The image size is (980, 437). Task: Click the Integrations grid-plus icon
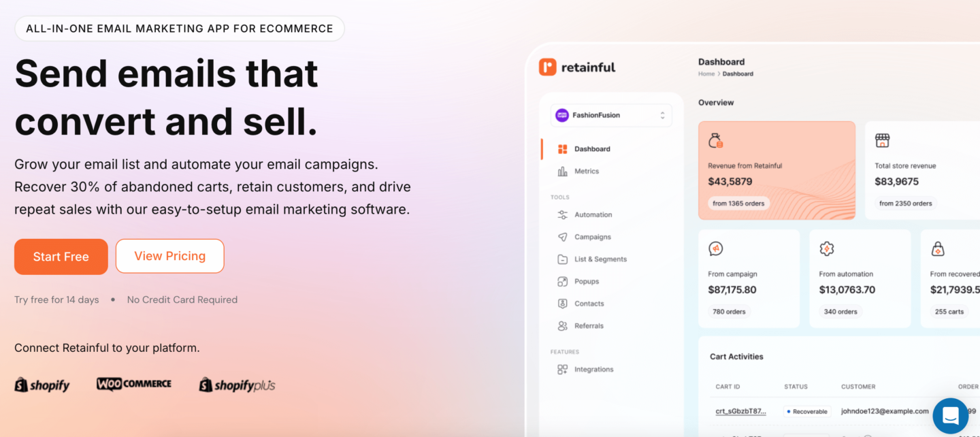(x=562, y=370)
